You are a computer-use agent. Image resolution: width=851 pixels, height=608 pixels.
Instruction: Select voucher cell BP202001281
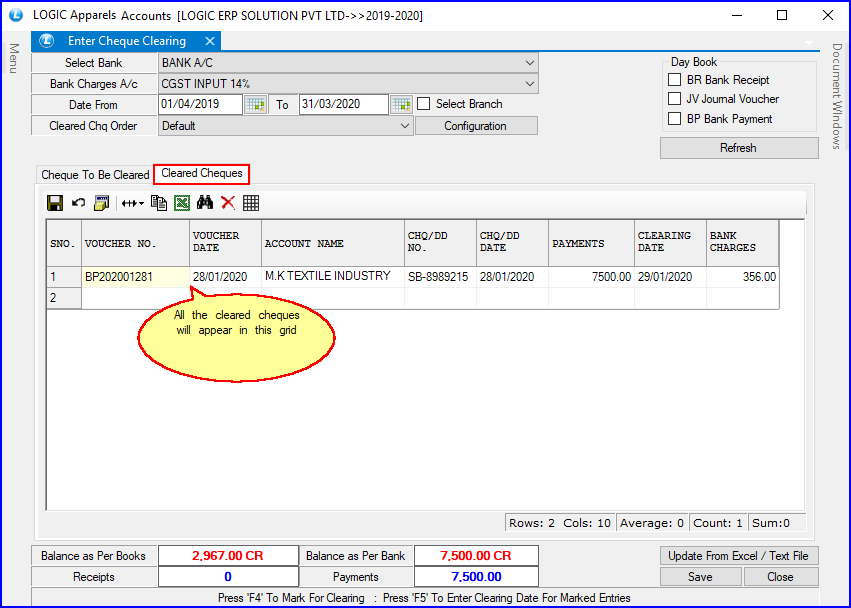135,277
